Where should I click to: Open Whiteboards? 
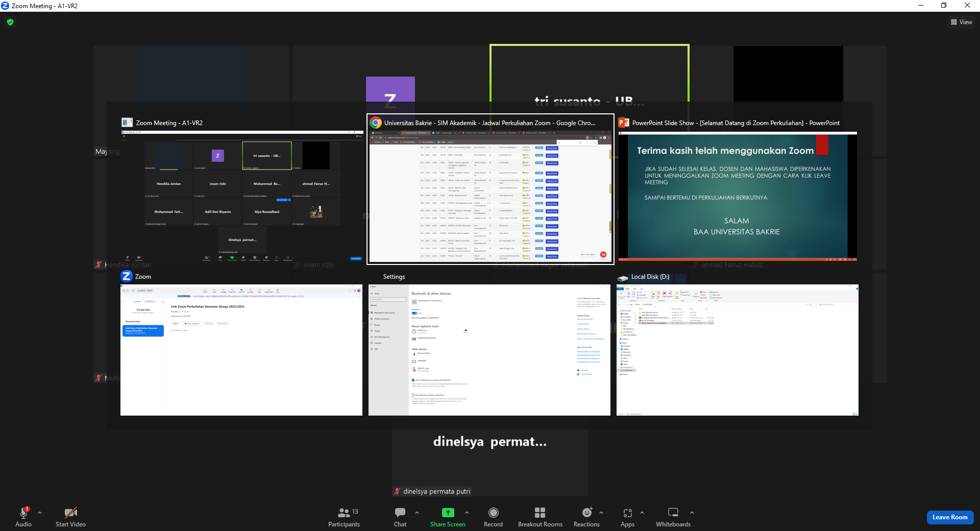673,517
